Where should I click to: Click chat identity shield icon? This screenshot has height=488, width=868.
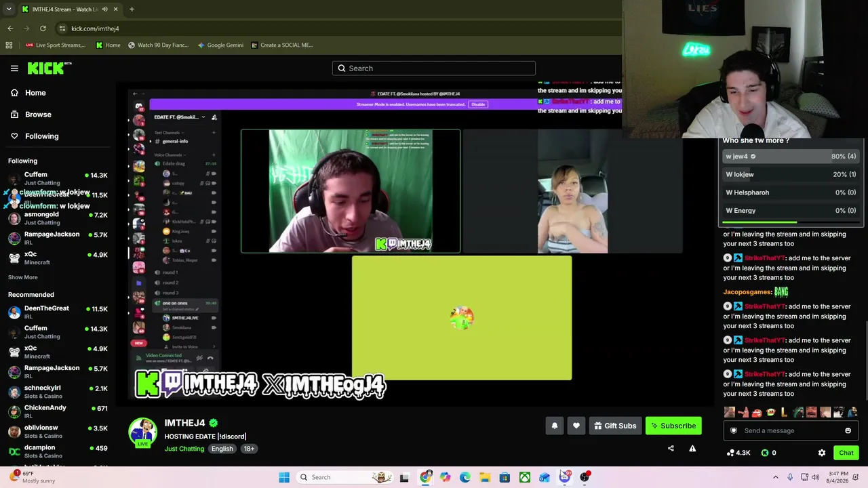(733, 430)
